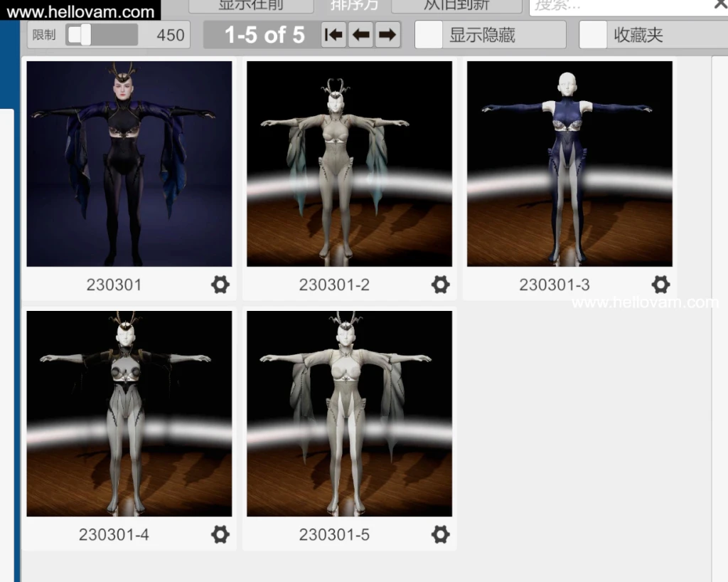Open settings gear for preset 230301-2
Image resolution: width=728 pixels, height=582 pixels.
click(441, 285)
